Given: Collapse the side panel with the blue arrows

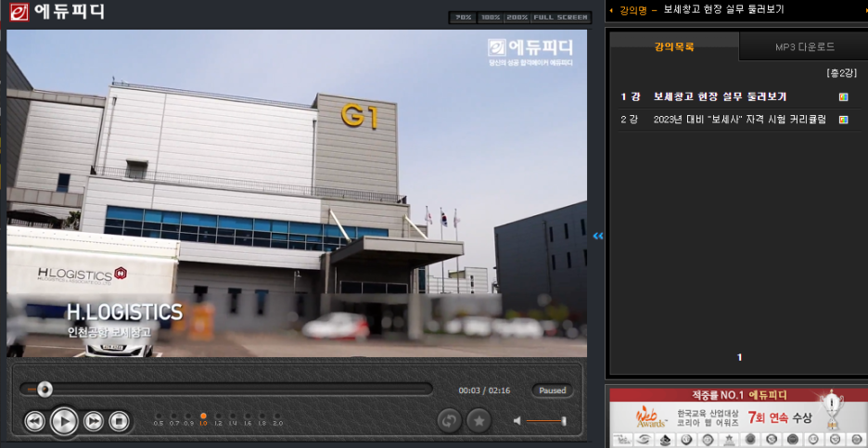Looking at the screenshot, I should [598, 236].
